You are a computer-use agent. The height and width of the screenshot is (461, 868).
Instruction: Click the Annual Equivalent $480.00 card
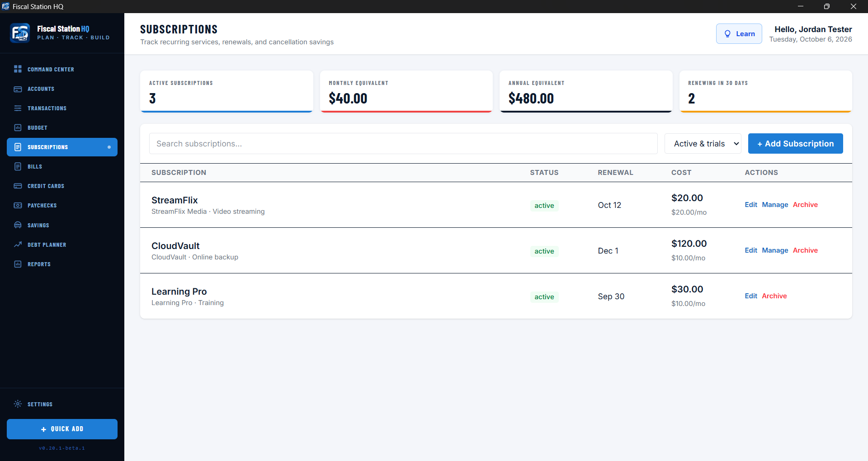(586, 91)
